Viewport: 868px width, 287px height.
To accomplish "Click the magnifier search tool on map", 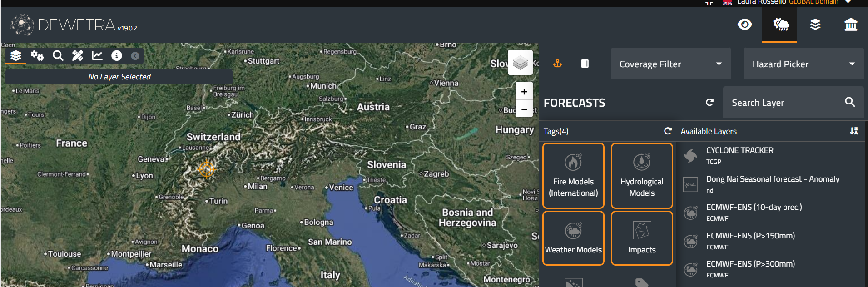I will coord(58,56).
